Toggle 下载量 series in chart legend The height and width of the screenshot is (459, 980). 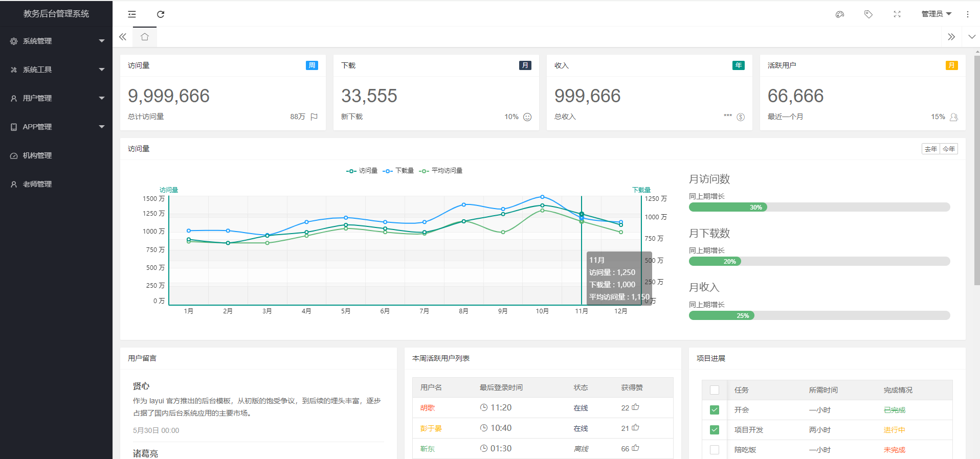tap(398, 171)
